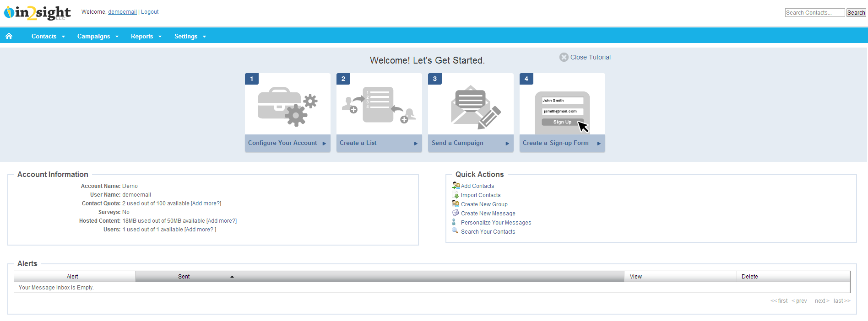The width and height of the screenshot is (868, 321).
Task: Open the Settings menu
Action: point(190,36)
